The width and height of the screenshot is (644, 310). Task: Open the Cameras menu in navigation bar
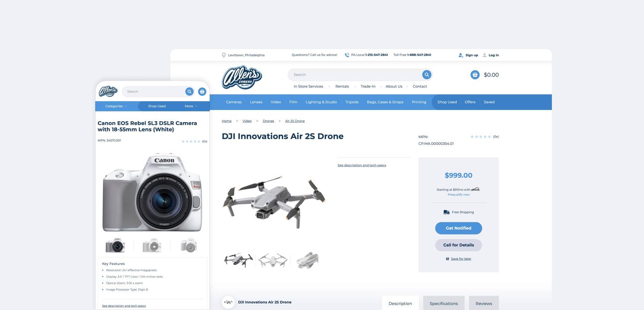pos(234,102)
